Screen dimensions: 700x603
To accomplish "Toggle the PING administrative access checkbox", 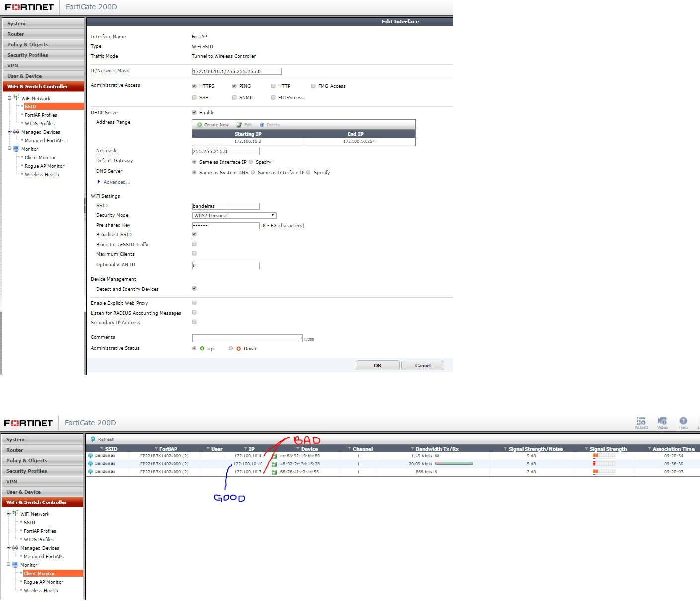I will [x=234, y=86].
